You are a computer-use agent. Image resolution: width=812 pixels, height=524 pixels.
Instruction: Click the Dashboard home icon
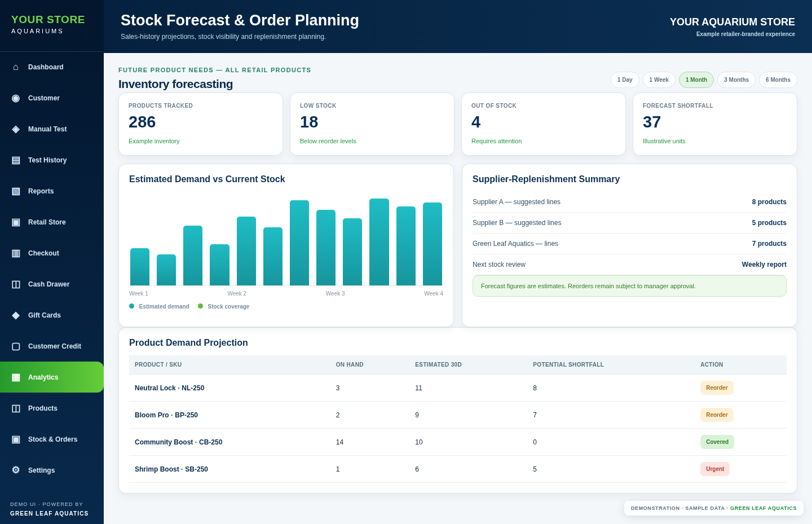pyautogui.click(x=16, y=67)
